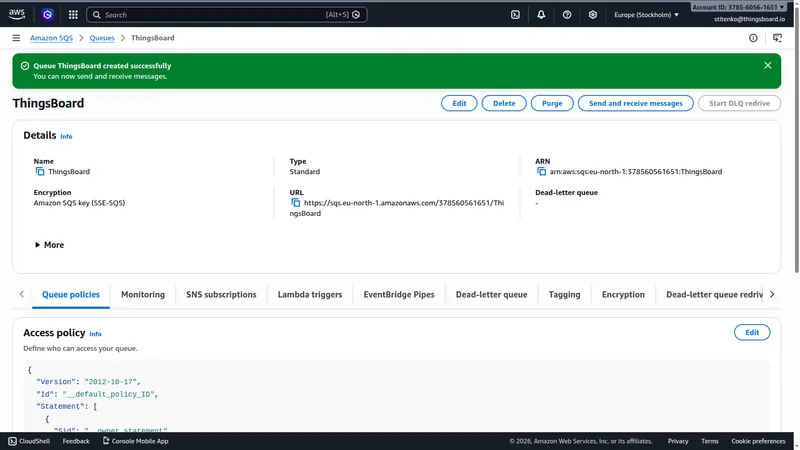Open Cookie preferences footer link
Image resolution: width=800 pixels, height=450 pixels.
click(x=758, y=441)
